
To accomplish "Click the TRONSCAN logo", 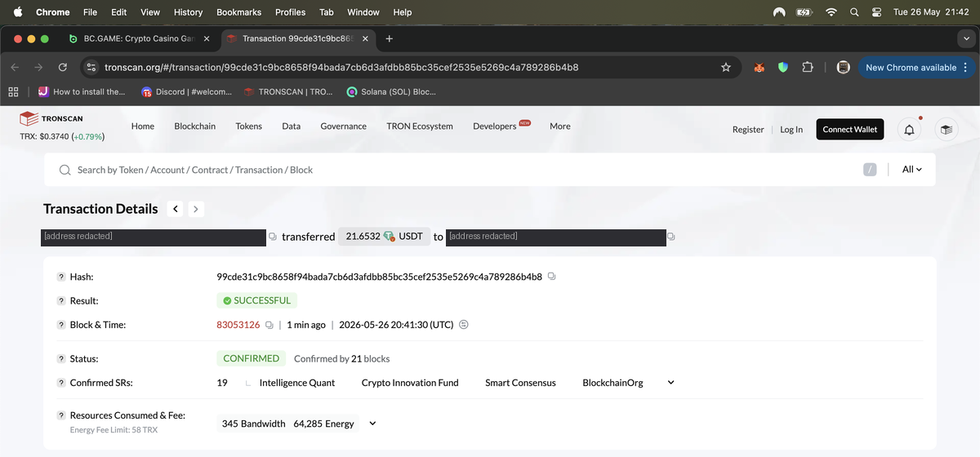I will (x=51, y=118).
